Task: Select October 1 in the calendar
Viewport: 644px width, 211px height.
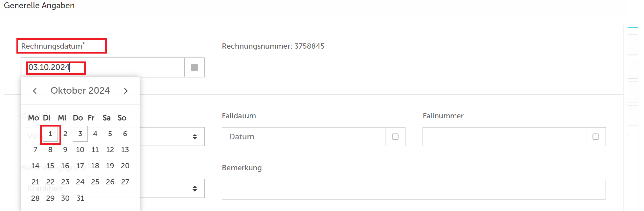Action: click(x=50, y=134)
